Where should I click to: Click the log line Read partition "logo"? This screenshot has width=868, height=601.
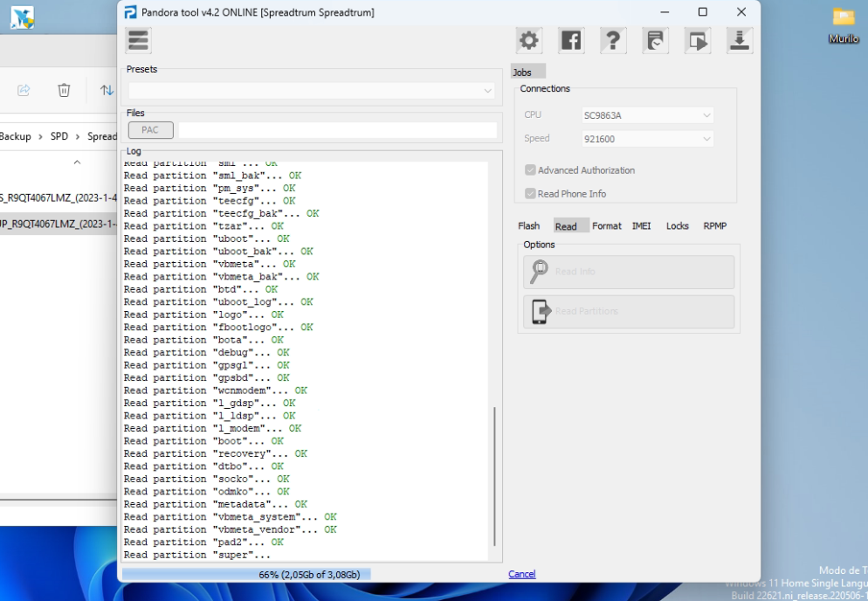pyautogui.click(x=203, y=314)
